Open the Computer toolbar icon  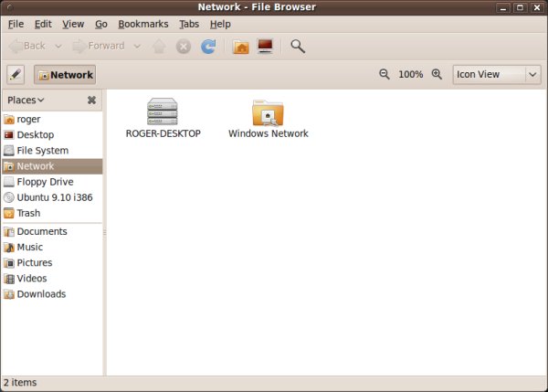tap(265, 46)
